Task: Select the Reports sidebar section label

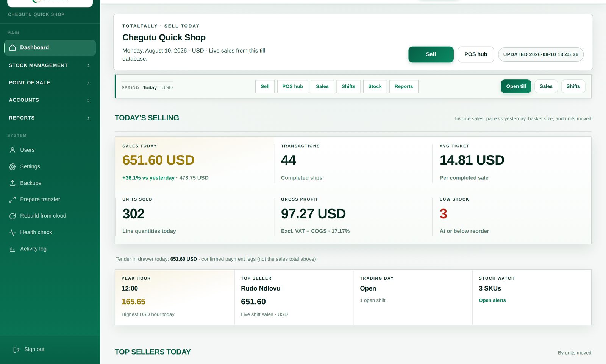Action: point(22,118)
